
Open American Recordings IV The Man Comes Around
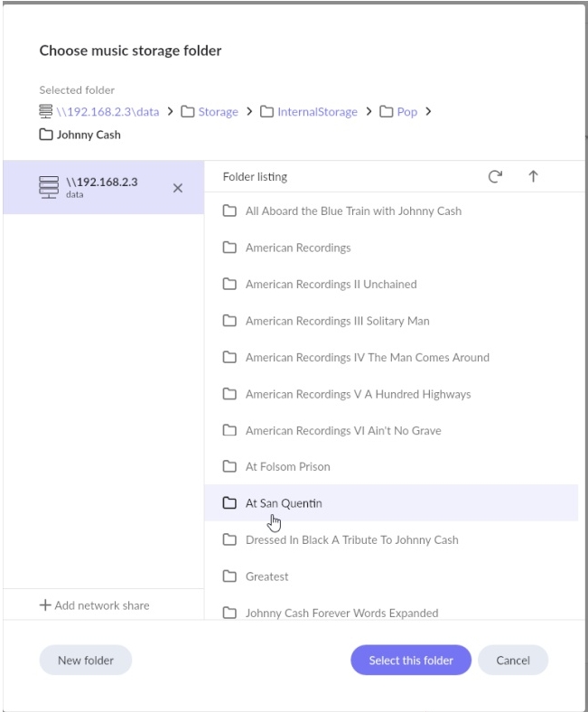367,357
